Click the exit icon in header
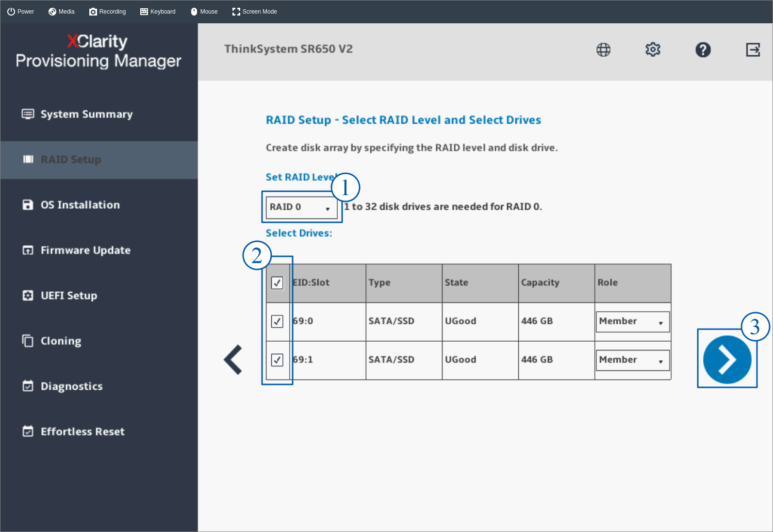The image size is (773, 532). coord(753,50)
